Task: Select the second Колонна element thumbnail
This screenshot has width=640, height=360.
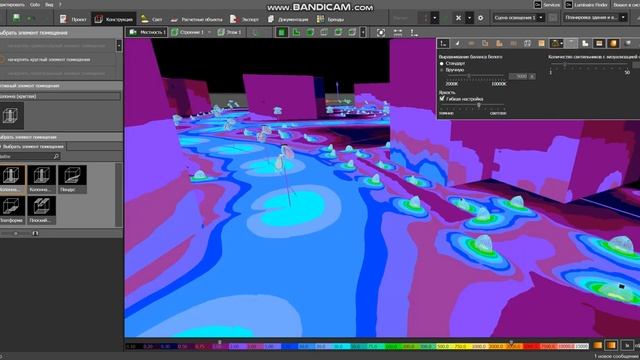Action: coord(42,179)
